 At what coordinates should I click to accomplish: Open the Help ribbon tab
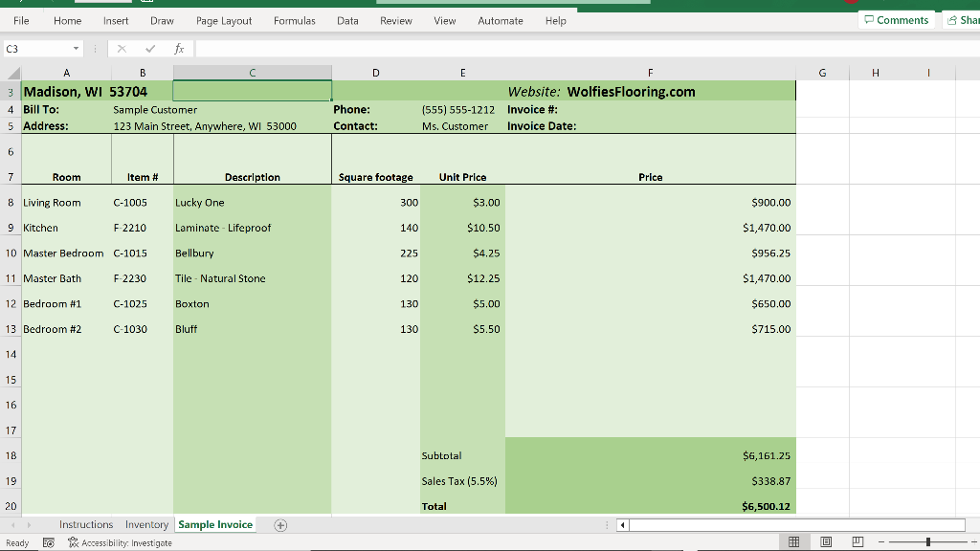[556, 21]
